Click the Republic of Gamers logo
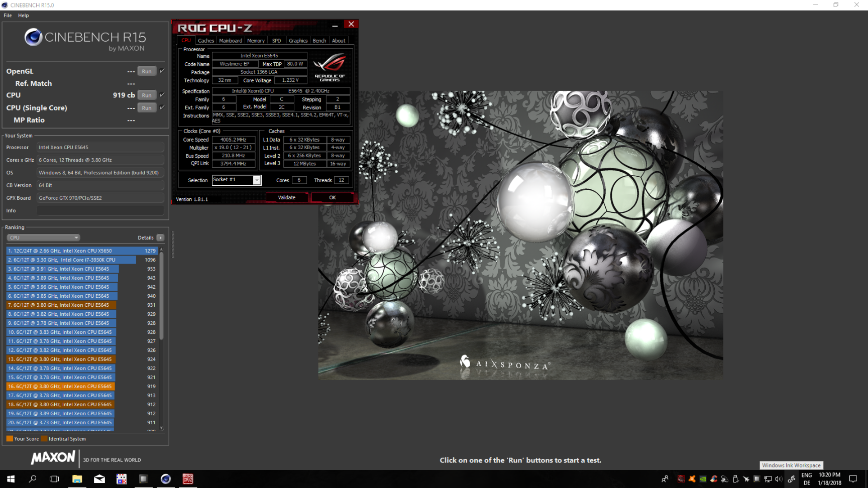Image resolution: width=868 pixels, height=488 pixels. point(330,68)
